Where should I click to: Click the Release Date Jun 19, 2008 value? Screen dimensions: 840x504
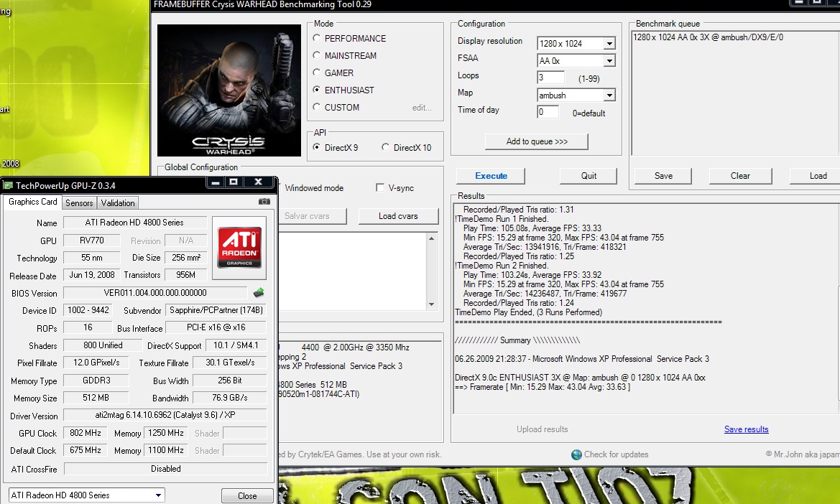point(91,274)
